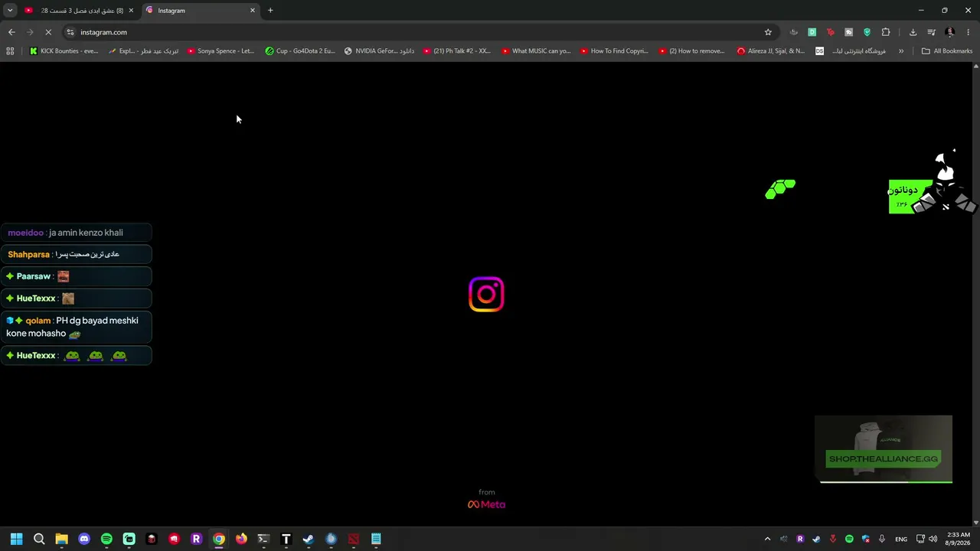Switch the ENG input language
980x551 pixels.
901,539
